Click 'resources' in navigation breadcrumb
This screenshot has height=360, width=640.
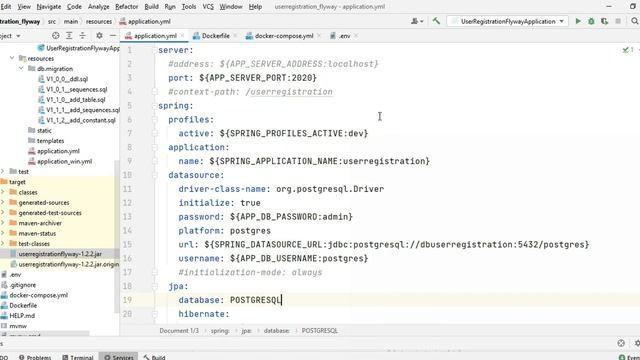(x=99, y=22)
